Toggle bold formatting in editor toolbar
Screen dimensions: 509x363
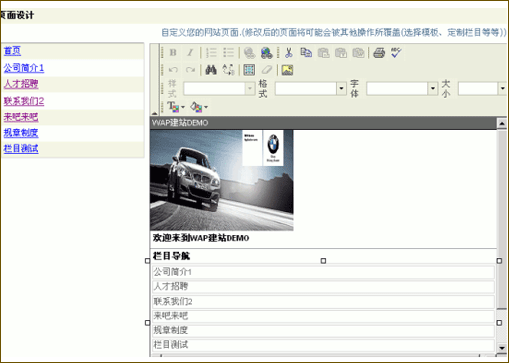pos(173,53)
